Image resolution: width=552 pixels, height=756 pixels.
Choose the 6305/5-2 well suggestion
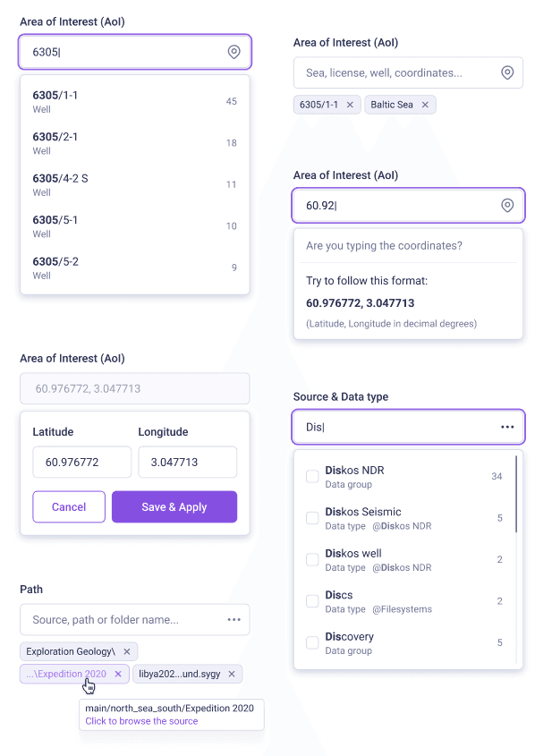click(x=134, y=268)
